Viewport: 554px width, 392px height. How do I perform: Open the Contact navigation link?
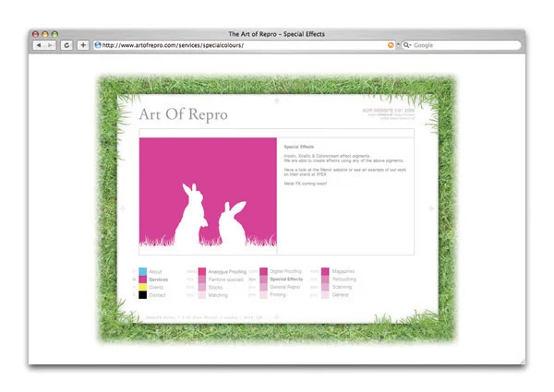point(157,295)
